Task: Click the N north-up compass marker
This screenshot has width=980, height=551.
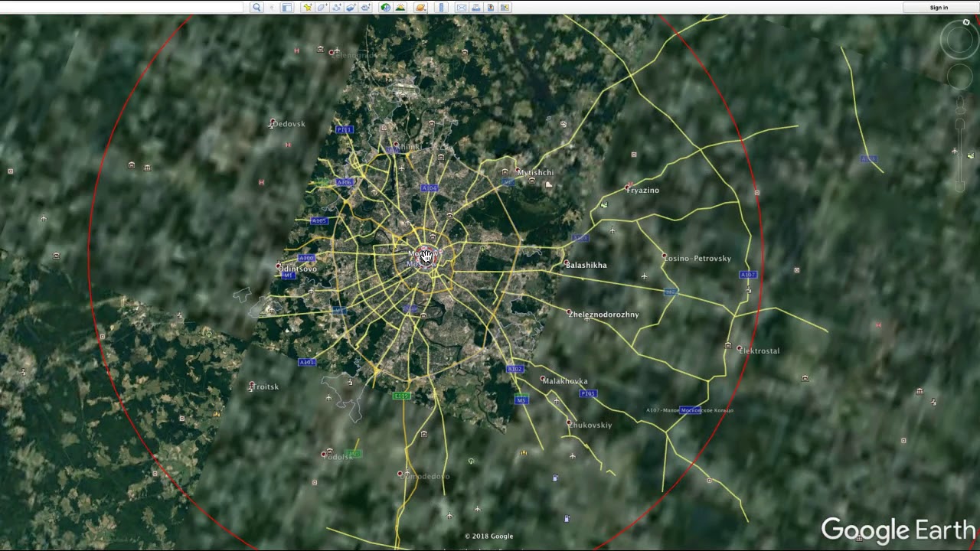Action: click(966, 23)
